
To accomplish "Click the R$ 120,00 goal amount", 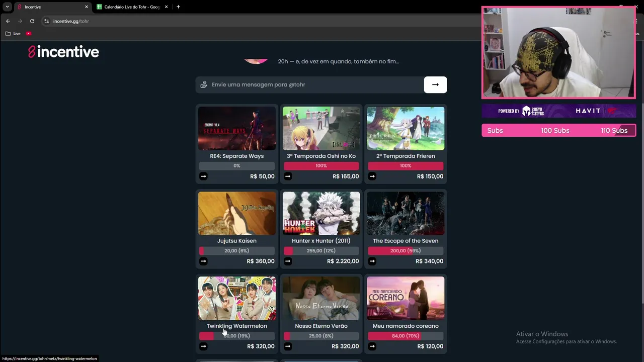I will [430, 346].
